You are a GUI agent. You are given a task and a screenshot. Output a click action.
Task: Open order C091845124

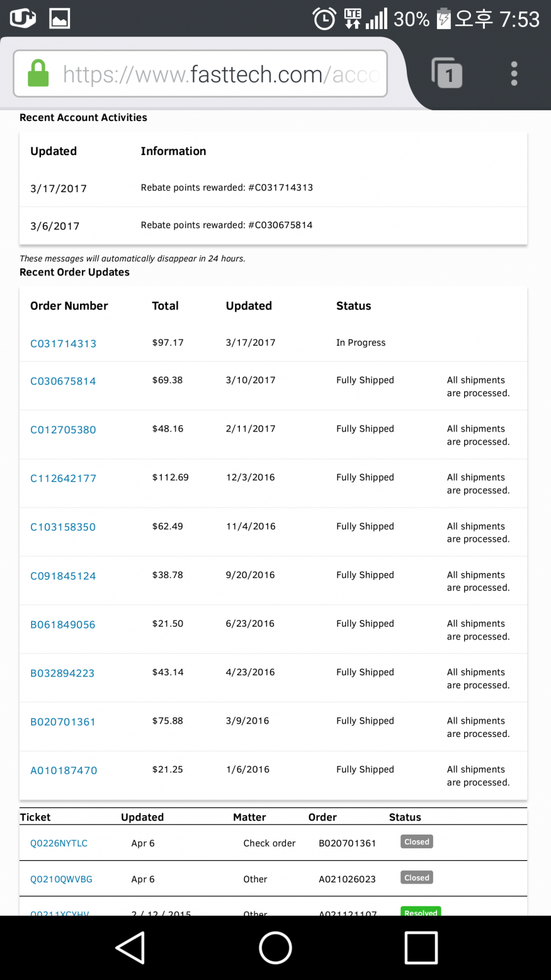63,576
